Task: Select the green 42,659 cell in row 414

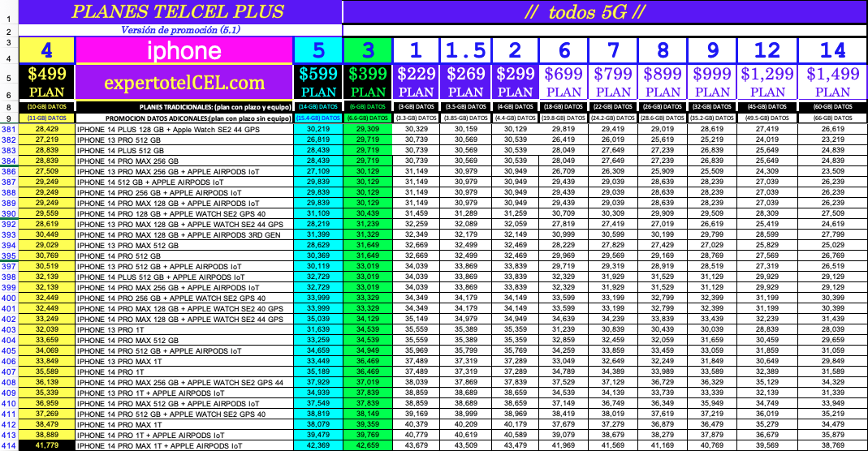Action: 368,445
